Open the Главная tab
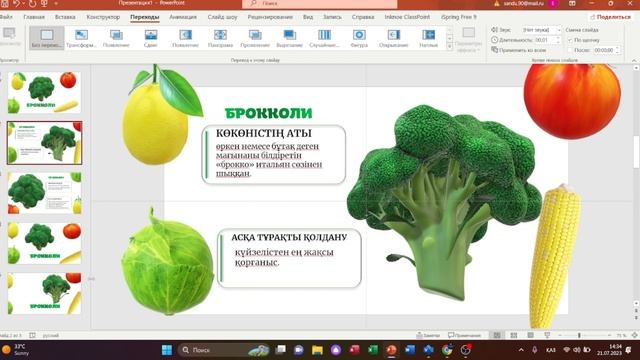The height and width of the screenshot is (360, 640). coord(34,17)
